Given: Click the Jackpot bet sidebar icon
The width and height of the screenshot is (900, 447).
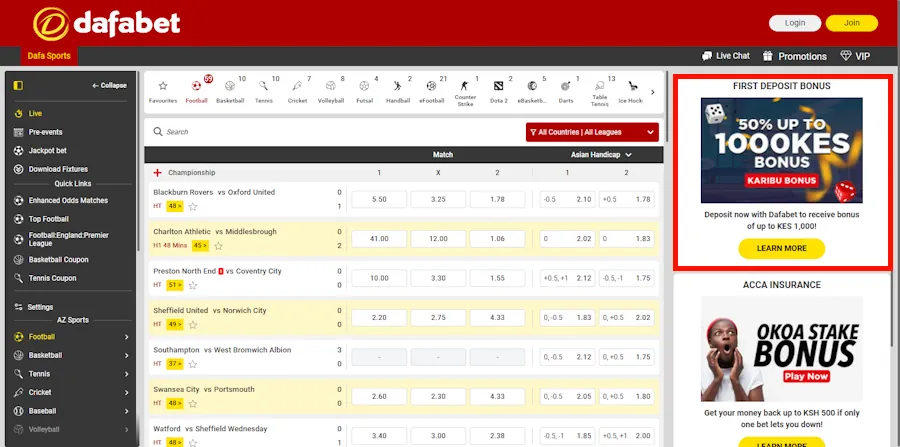Looking at the screenshot, I should tap(18, 150).
